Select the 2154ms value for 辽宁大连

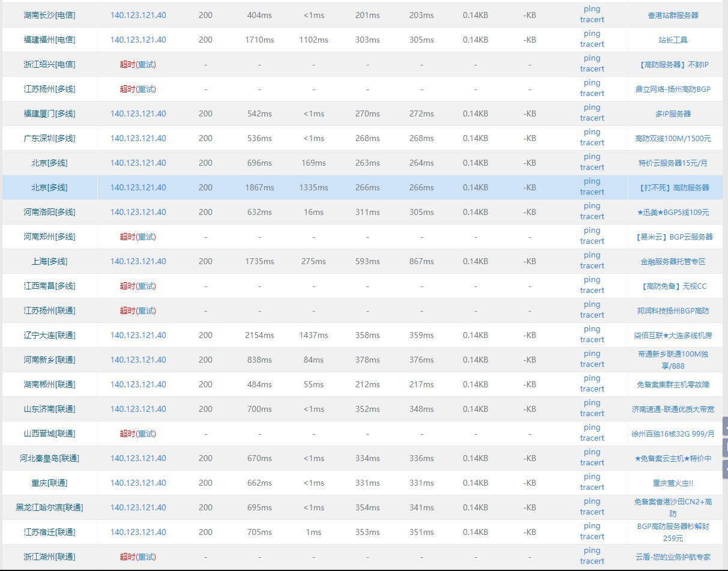[259, 335]
